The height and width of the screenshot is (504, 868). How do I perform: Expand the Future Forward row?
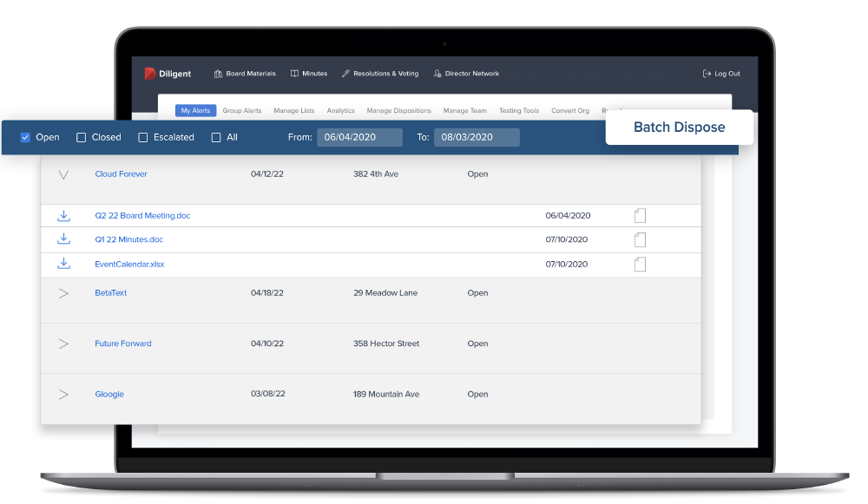coord(63,344)
